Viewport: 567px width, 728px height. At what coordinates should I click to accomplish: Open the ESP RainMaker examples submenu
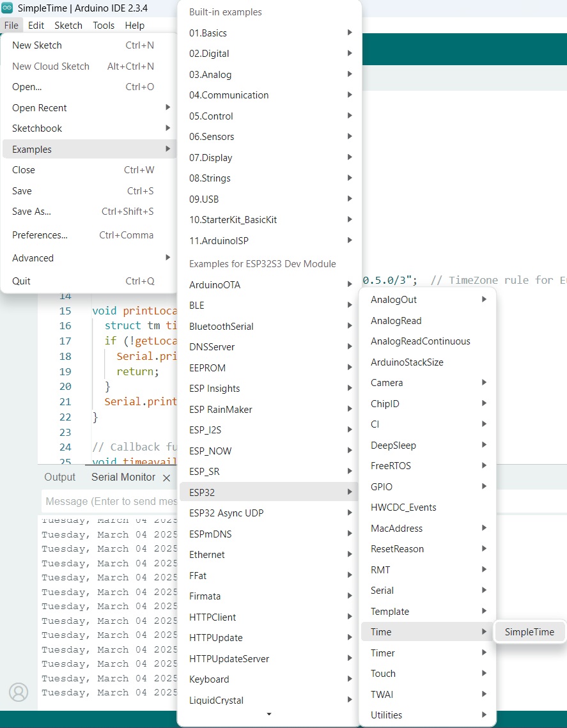coord(269,409)
